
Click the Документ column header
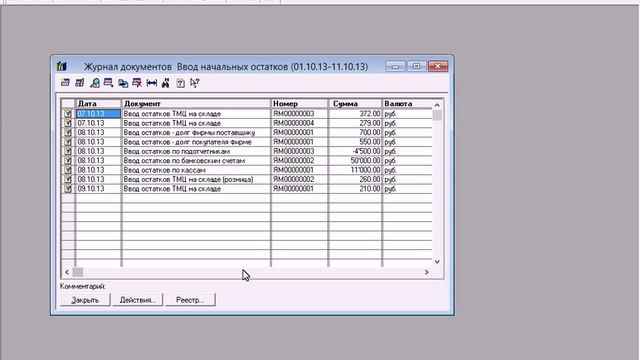(196, 104)
